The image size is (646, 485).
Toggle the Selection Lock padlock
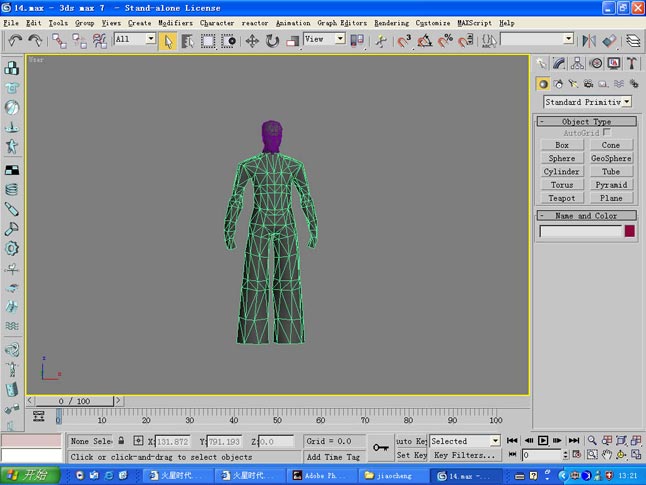[x=121, y=440]
